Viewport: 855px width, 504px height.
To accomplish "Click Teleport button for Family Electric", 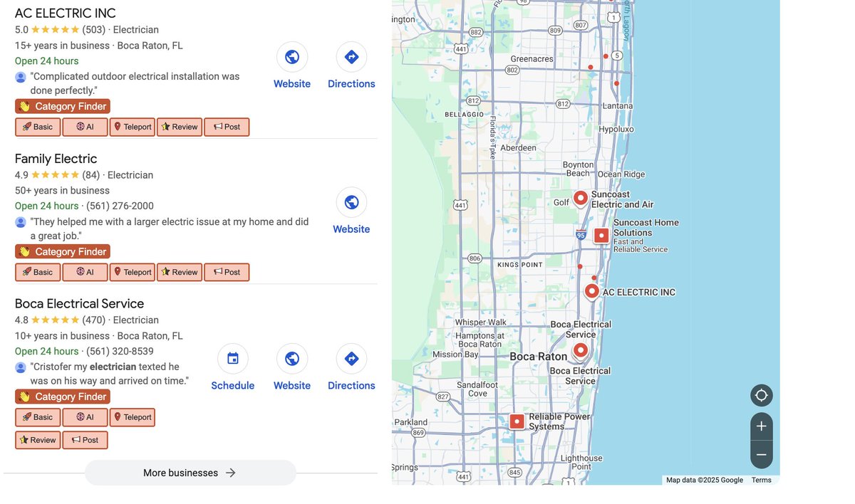I will [133, 272].
